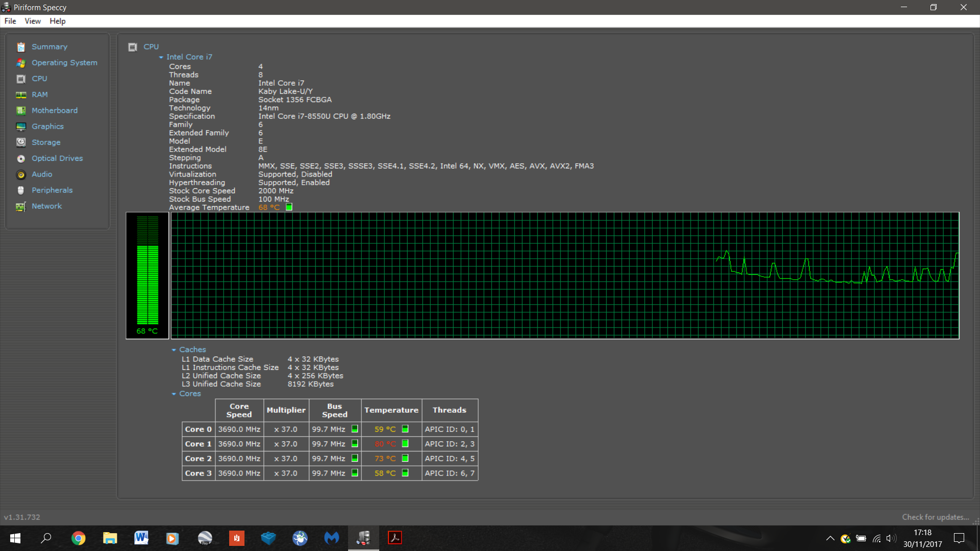Select the Peripherals mouse icon
Viewport: 980px width, 551px height.
point(21,190)
